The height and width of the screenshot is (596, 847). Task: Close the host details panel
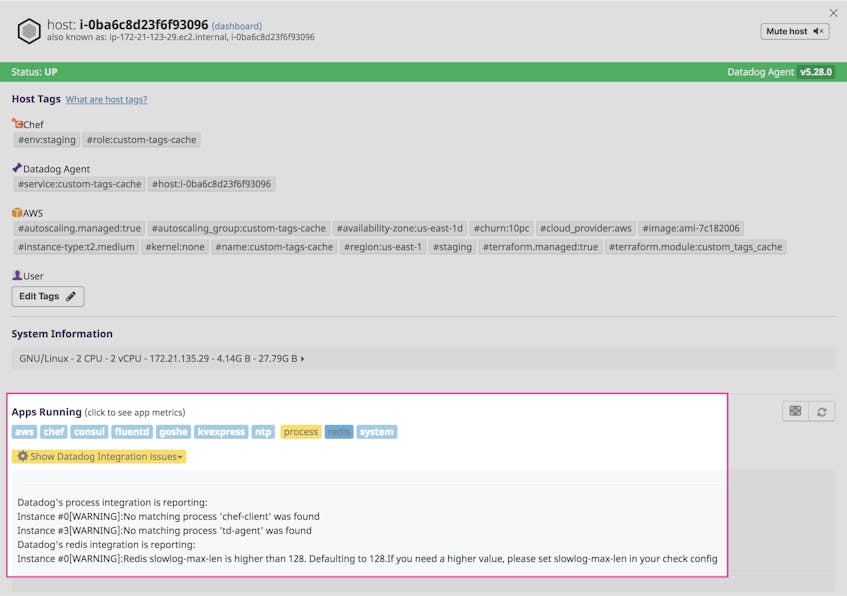coord(833,13)
